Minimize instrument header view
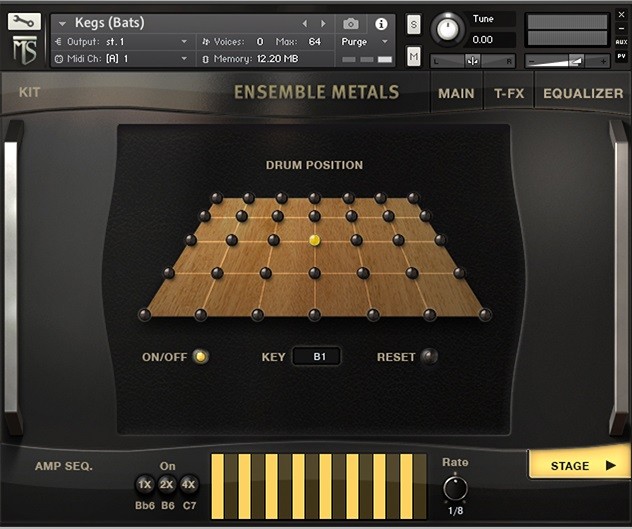Image resolution: width=632 pixels, height=529 pixels. point(621,29)
